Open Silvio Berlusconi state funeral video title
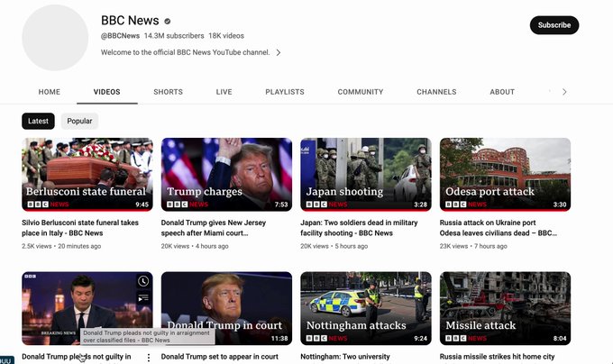Image resolution: width=613 pixels, height=364 pixels. pos(80,228)
